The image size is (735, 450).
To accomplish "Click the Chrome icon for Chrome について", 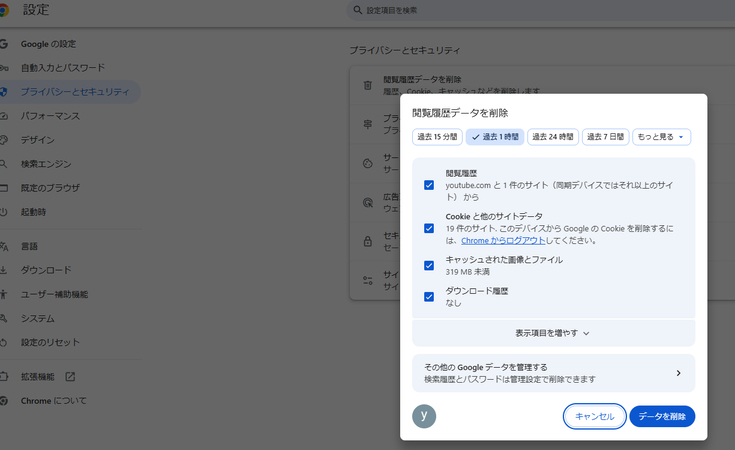I will pos(4,401).
